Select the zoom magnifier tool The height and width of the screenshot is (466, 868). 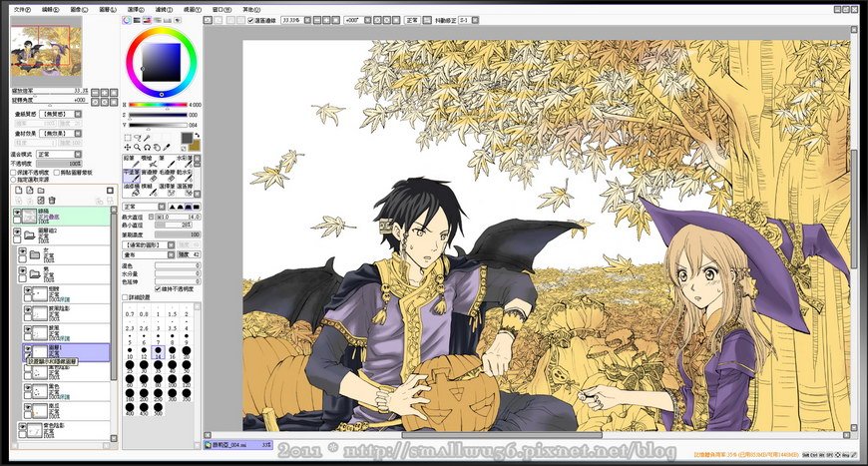[138, 148]
